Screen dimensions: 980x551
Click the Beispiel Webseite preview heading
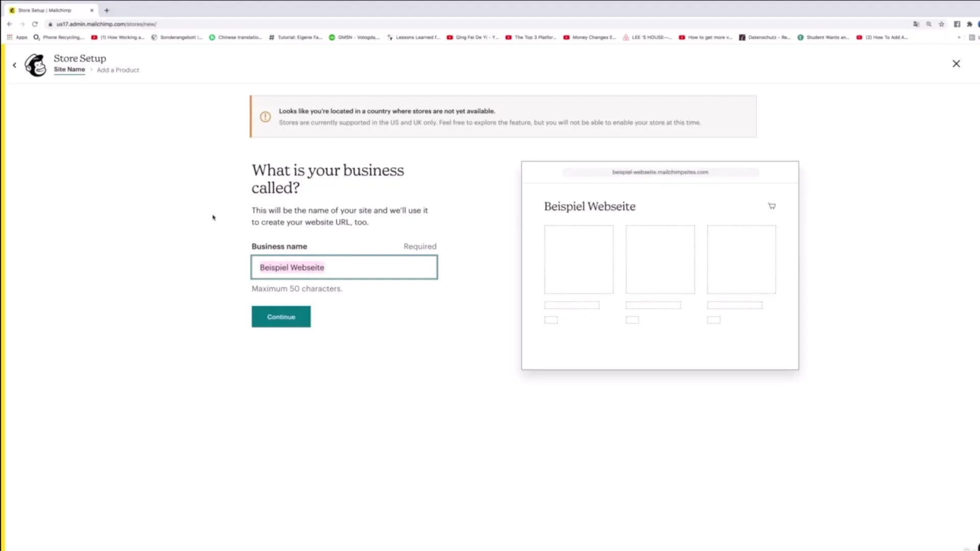point(590,207)
